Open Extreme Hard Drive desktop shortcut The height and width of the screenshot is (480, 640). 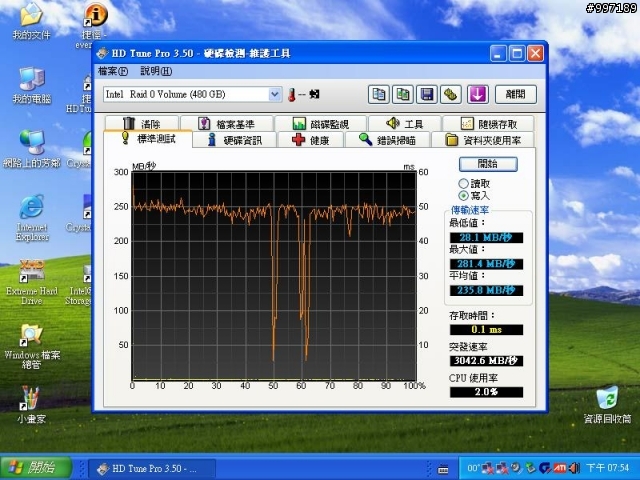click(32, 282)
